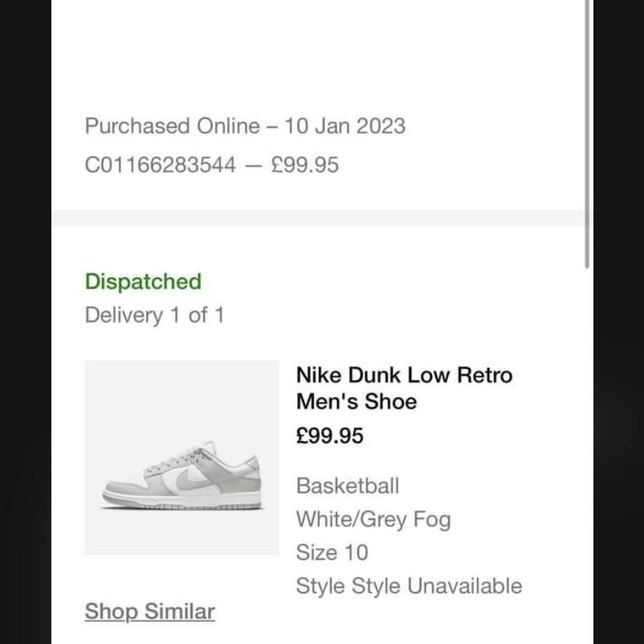Open the Shop Similar link

pyautogui.click(x=149, y=612)
